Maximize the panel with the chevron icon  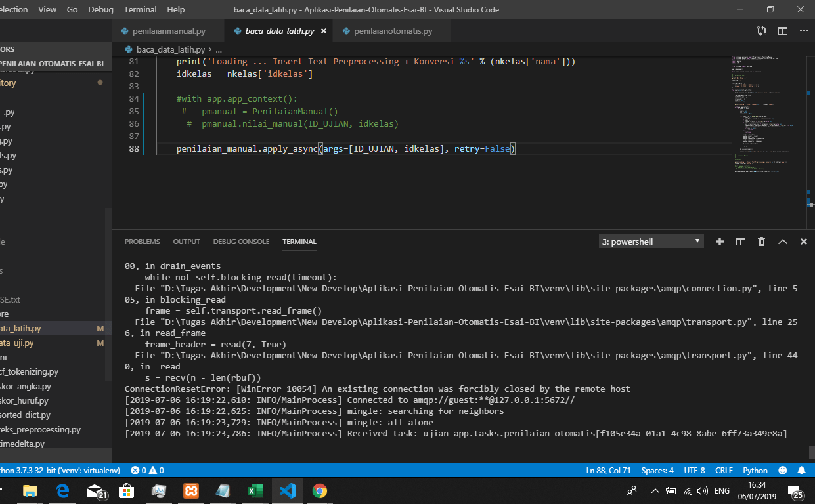[x=782, y=241]
